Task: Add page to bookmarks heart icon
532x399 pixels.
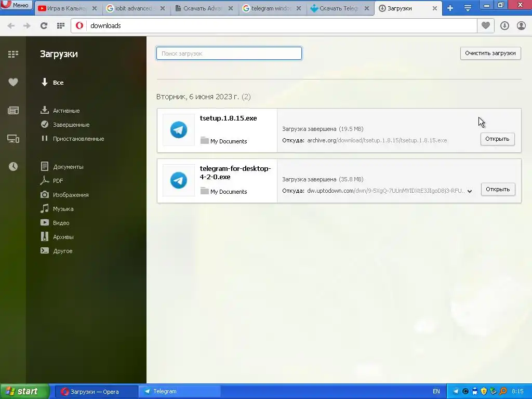Action: [x=486, y=25]
